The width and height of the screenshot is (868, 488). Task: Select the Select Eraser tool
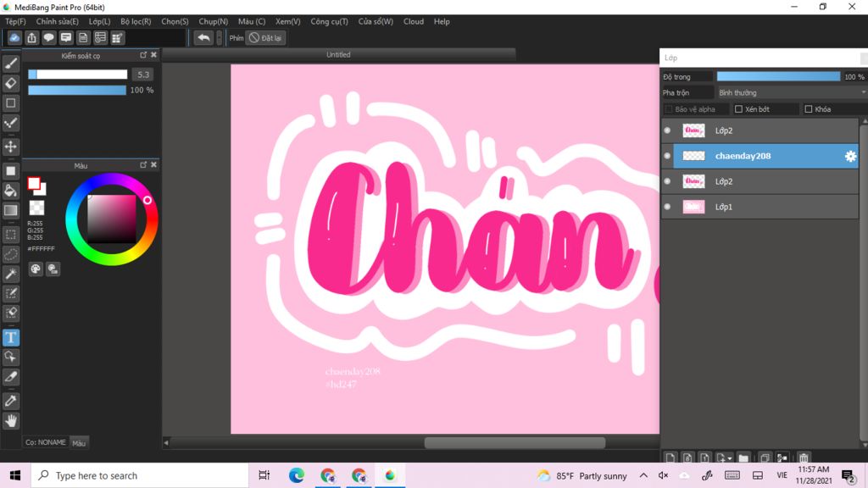pos(10,313)
